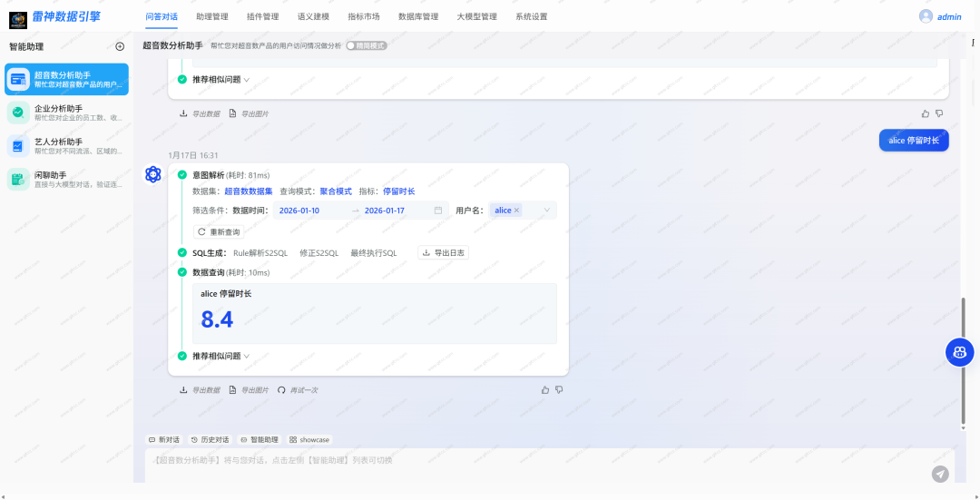Click 再试一次 retry icon
The height and width of the screenshot is (500, 980).
point(281,390)
